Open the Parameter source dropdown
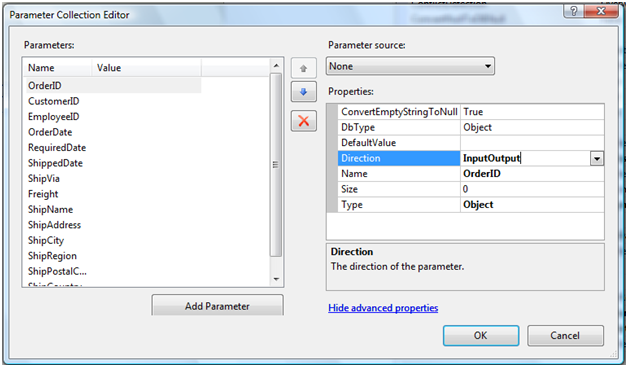The height and width of the screenshot is (367, 628). 411,66
